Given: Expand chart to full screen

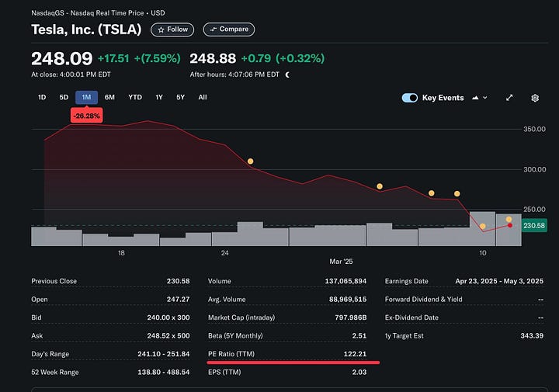Looking at the screenshot, I should [x=509, y=98].
